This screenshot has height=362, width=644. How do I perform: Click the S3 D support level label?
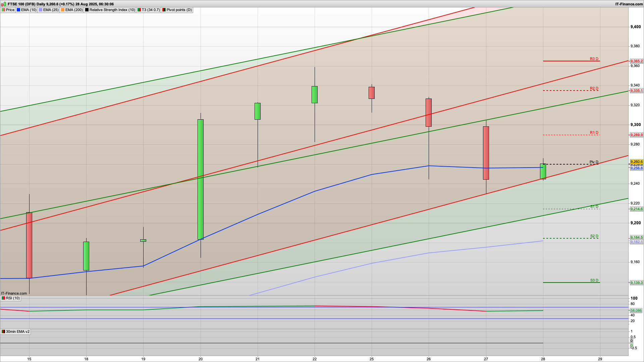(x=594, y=280)
